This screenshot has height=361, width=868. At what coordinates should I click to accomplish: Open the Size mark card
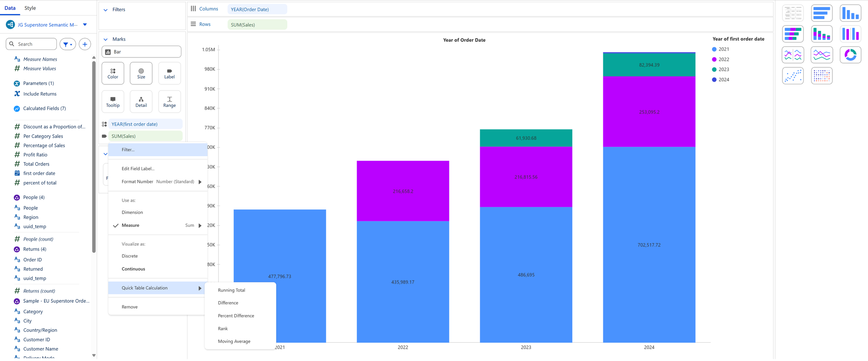tap(141, 73)
